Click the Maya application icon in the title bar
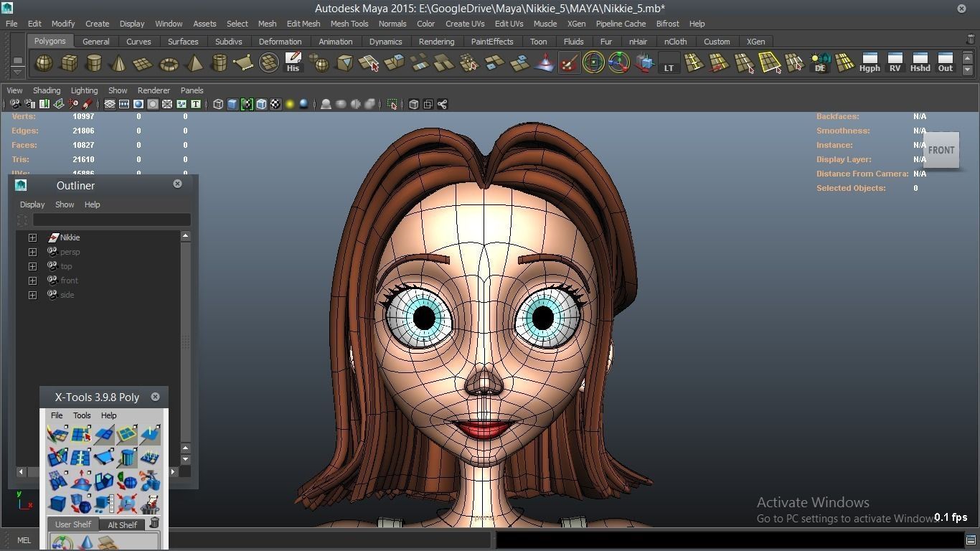Screen dimensions: 980x551 7,8
